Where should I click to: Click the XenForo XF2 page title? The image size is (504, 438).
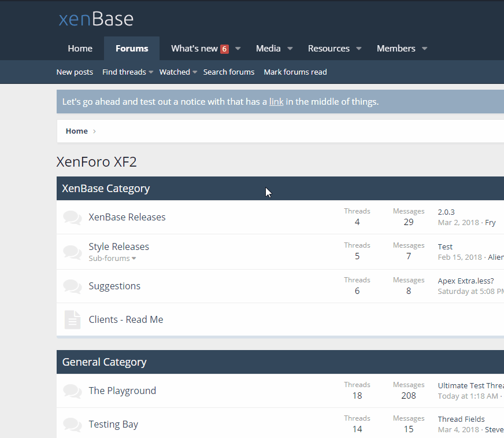(x=97, y=162)
